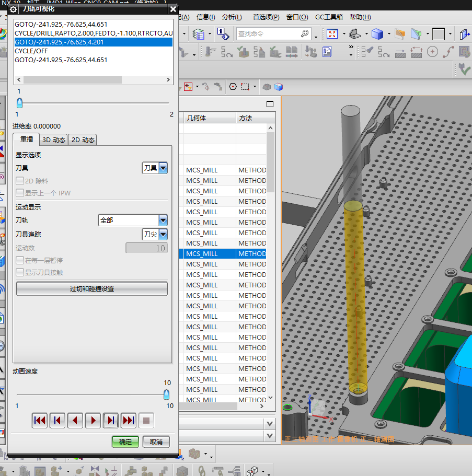
Task: Click the 过切和碰撞设置 button
Action: point(92,288)
